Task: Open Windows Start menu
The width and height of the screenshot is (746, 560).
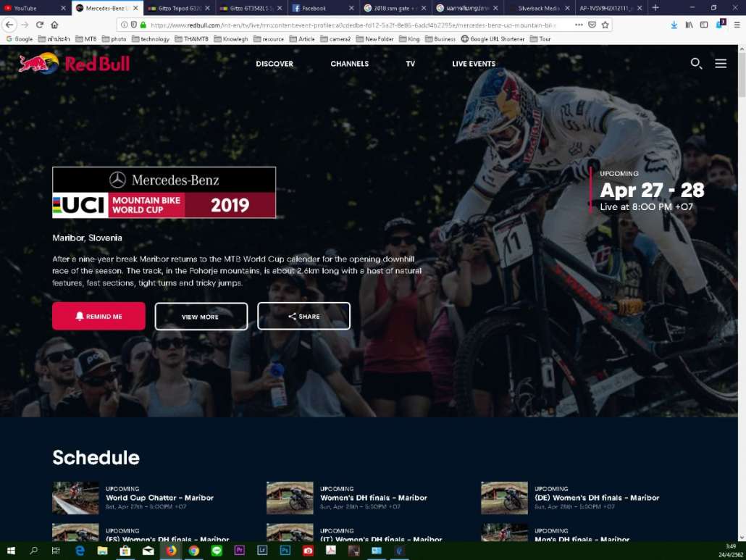Action: 10,551
